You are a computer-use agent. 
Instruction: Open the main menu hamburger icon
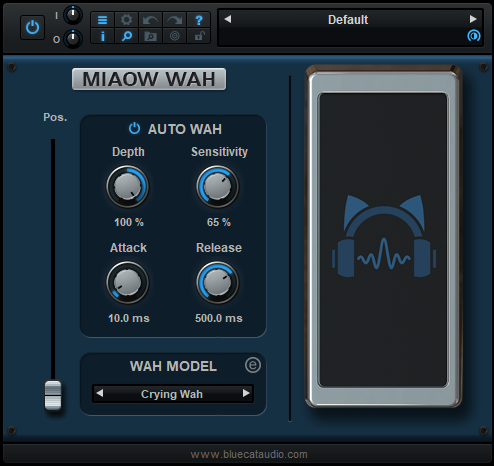click(102, 20)
